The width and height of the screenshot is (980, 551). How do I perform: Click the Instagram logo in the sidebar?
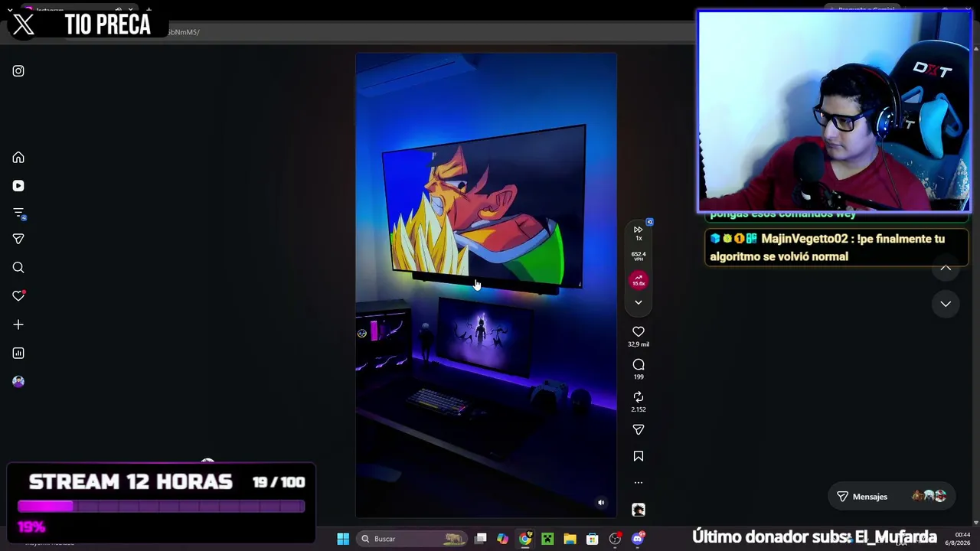(18, 71)
